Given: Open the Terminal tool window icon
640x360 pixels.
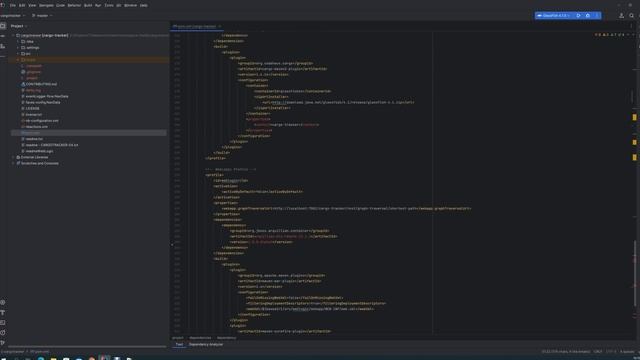Looking at the screenshot, I should [x=3, y=322].
